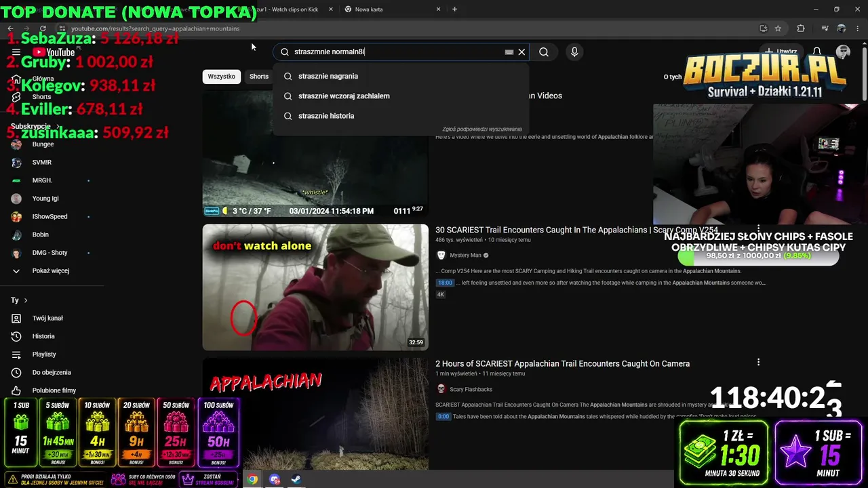868x488 pixels.
Task: Open Chrome extensions puzzle icon
Action: [801, 28]
